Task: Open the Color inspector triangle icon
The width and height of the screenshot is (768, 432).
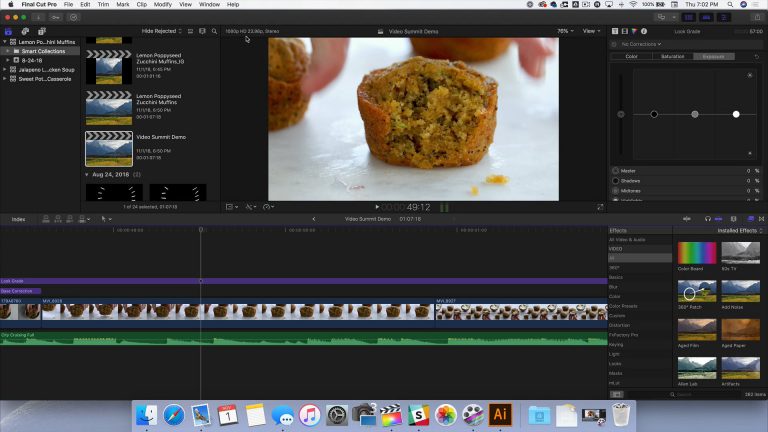Action: (634, 31)
